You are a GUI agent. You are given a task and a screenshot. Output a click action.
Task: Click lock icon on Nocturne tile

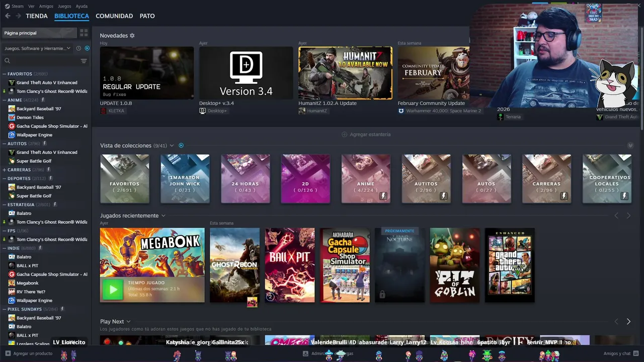point(382,295)
